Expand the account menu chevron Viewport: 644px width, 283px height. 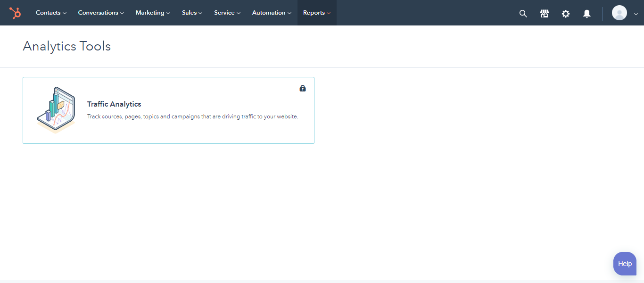(x=636, y=14)
